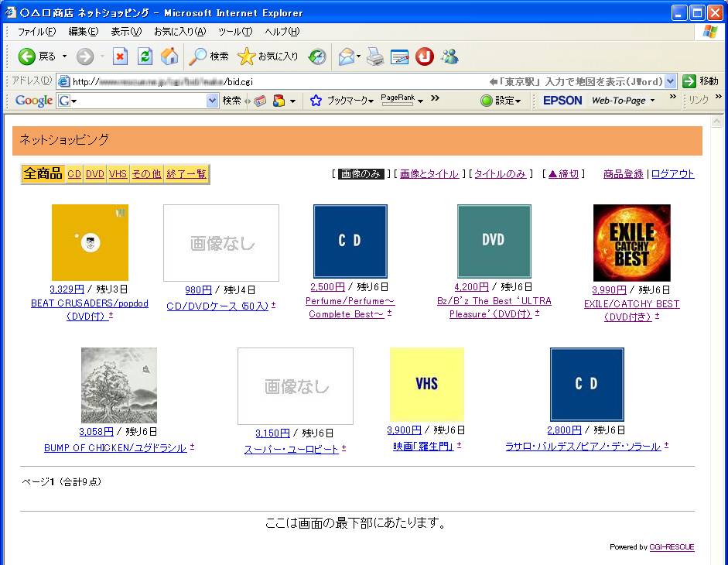Expand the bookmarks (ブックマーク) dropdown

click(371, 101)
